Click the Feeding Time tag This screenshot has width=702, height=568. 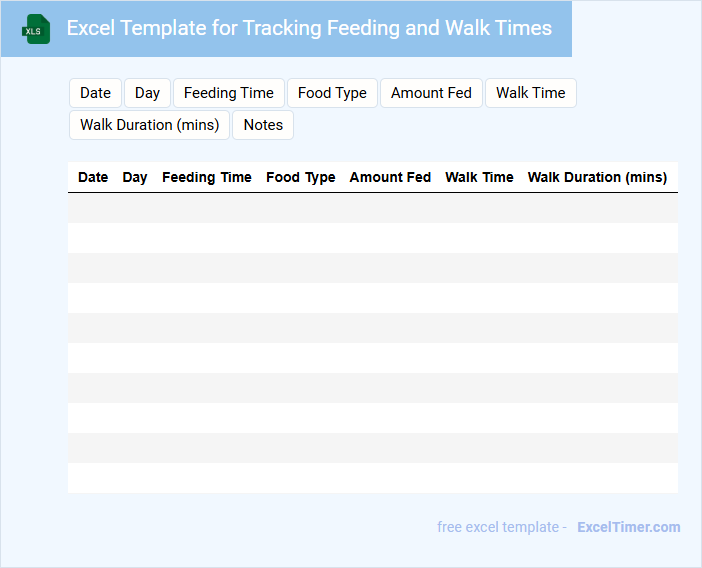click(x=229, y=93)
